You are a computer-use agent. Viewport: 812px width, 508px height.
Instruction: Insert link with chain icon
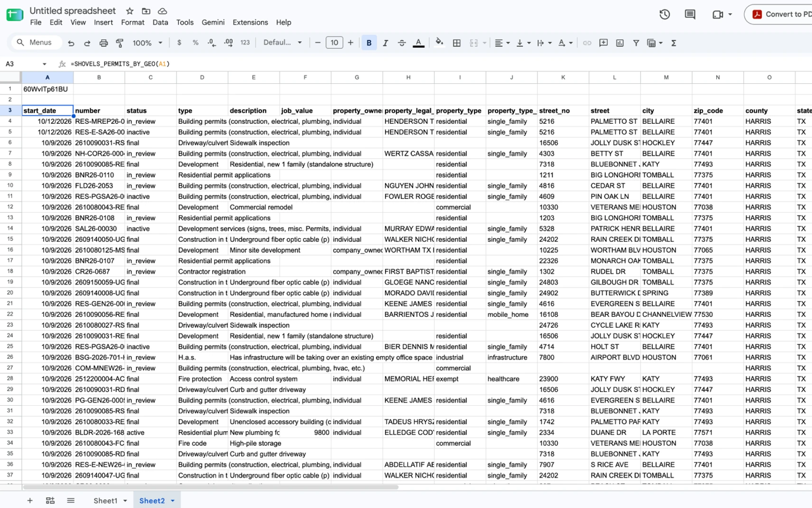(587, 43)
